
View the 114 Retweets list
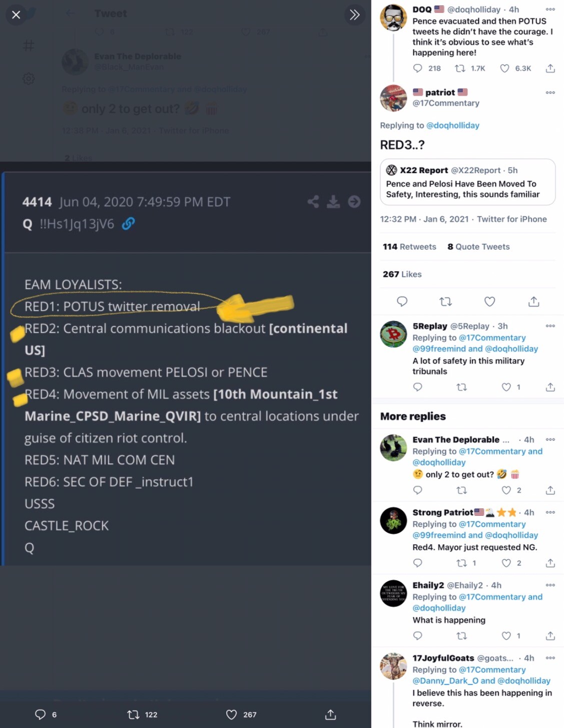tap(409, 246)
